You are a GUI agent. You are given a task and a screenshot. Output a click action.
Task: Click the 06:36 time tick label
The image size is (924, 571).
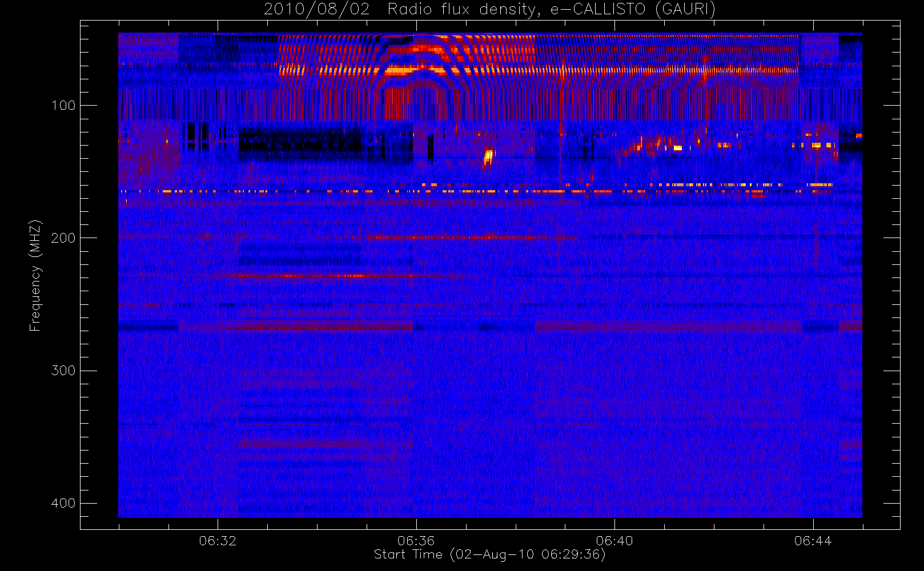pos(416,541)
